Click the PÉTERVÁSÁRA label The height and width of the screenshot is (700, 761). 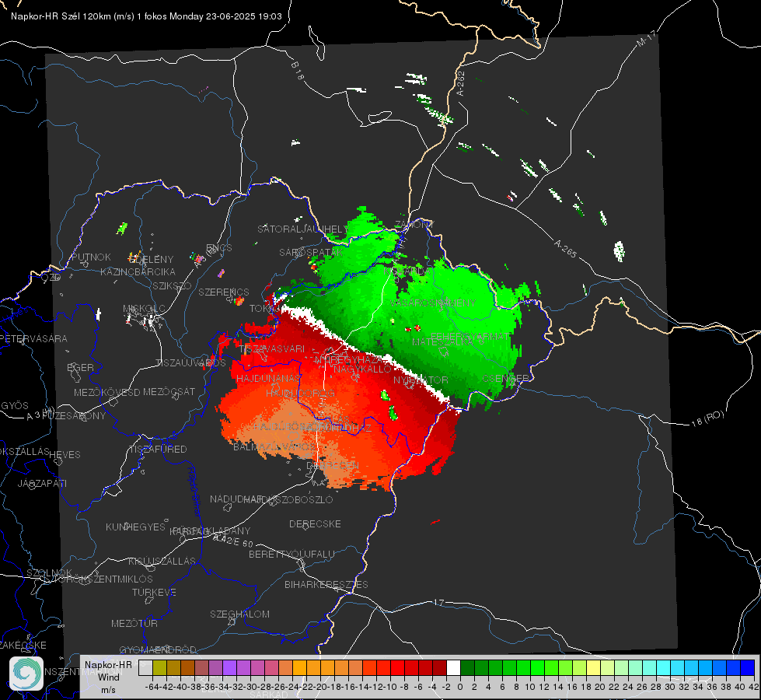[x=34, y=338]
